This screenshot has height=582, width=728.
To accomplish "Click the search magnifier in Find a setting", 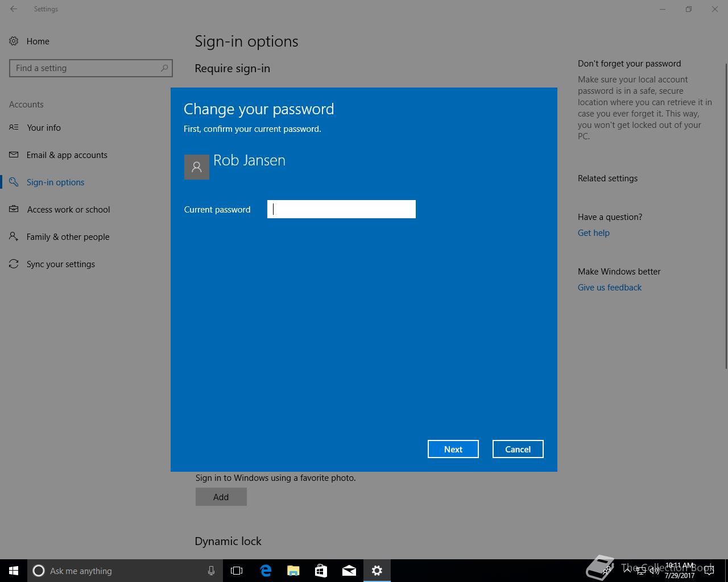I will [x=164, y=68].
